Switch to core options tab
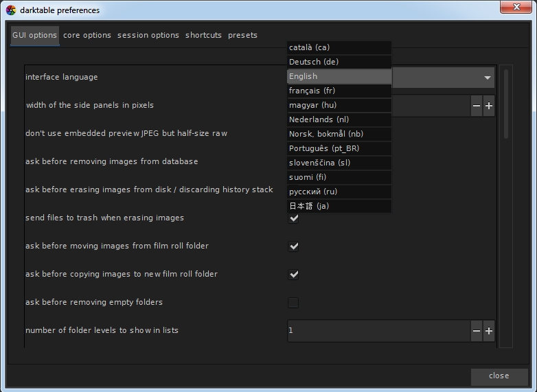 pyautogui.click(x=87, y=35)
